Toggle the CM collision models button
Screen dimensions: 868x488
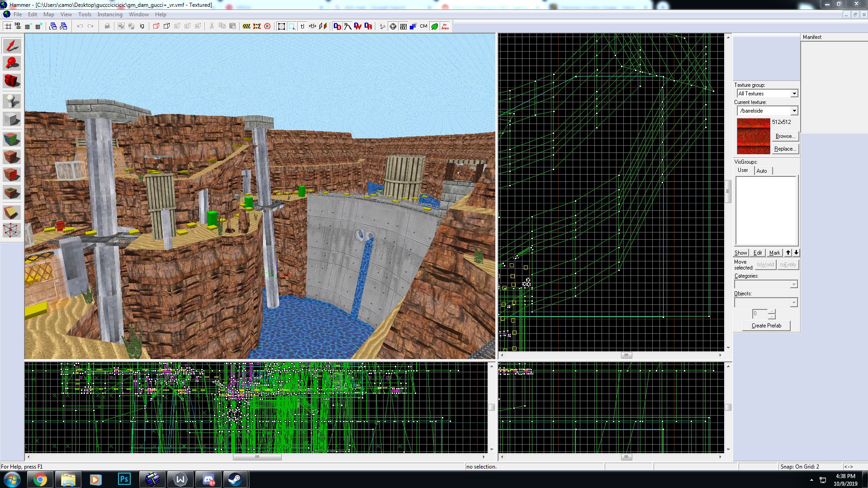tap(423, 26)
